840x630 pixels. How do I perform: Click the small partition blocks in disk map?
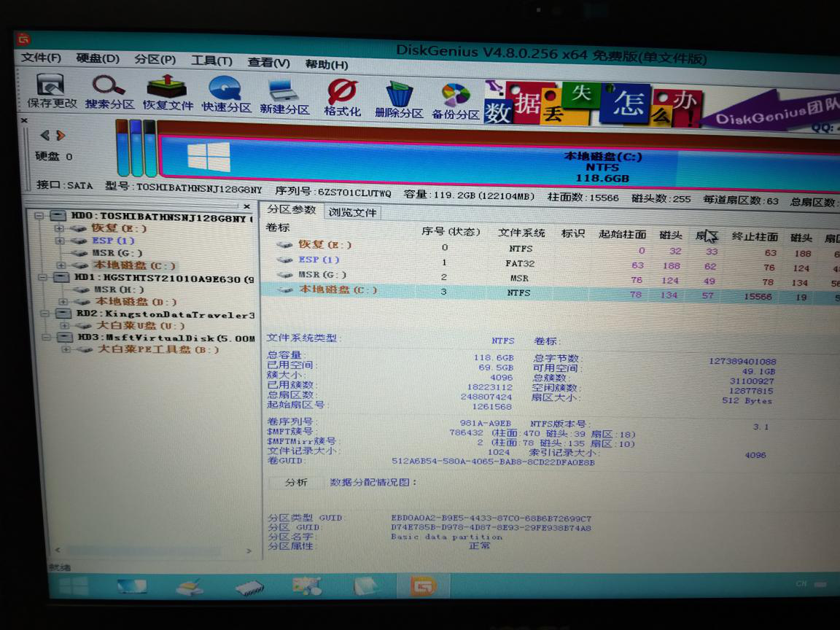136,148
